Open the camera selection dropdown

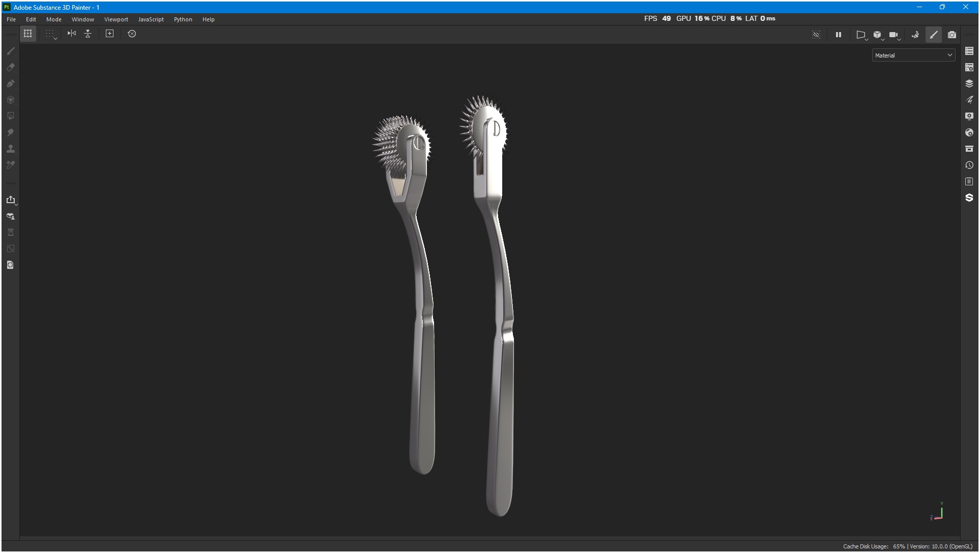tap(895, 35)
